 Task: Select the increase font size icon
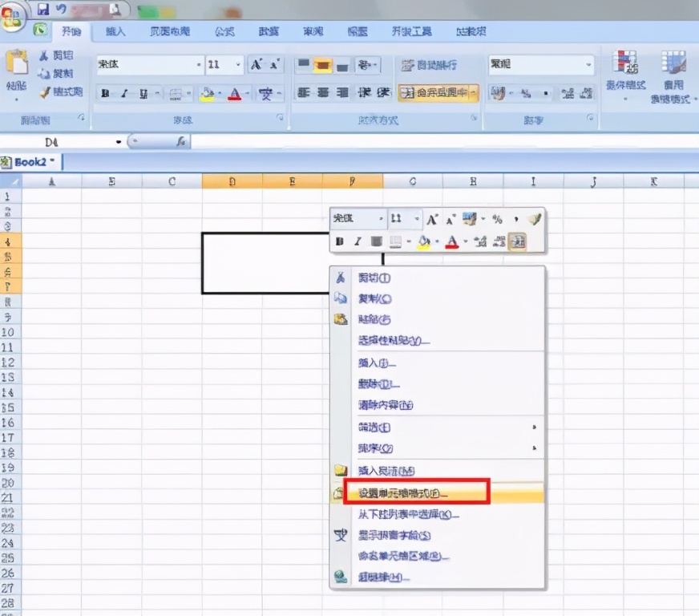[255, 63]
